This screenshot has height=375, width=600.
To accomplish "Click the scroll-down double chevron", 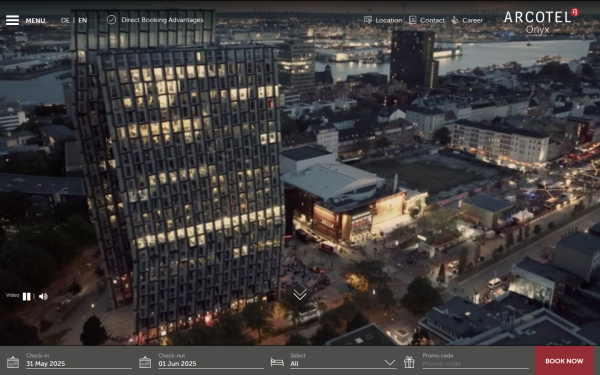I will click(300, 294).
